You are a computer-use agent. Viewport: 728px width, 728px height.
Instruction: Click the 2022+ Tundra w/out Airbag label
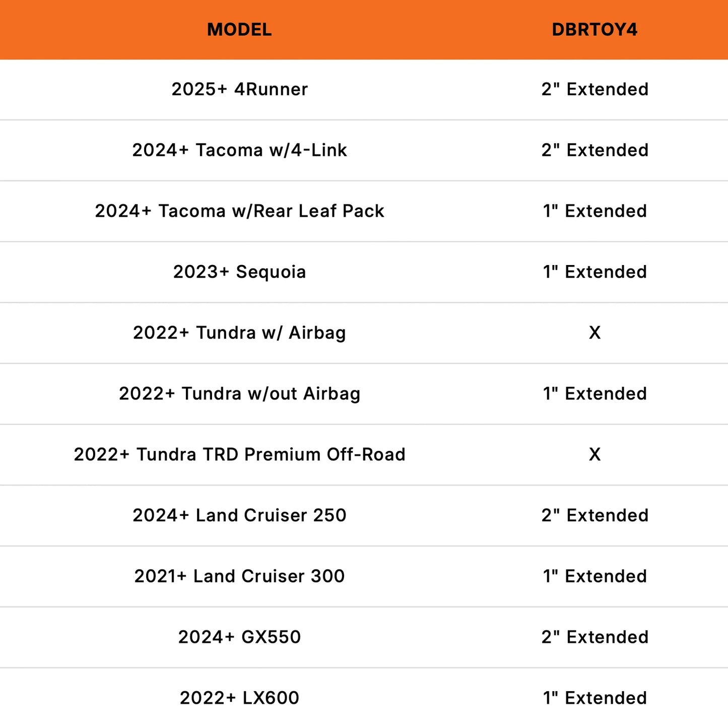point(239,394)
